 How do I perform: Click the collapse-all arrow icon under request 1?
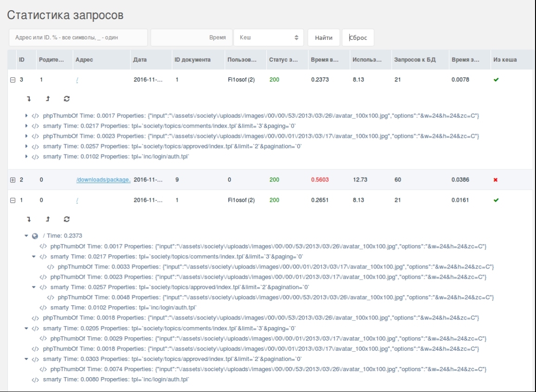(48, 219)
